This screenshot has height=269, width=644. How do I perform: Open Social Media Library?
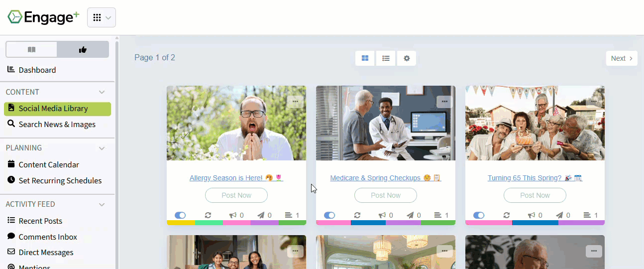[x=57, y=109]
